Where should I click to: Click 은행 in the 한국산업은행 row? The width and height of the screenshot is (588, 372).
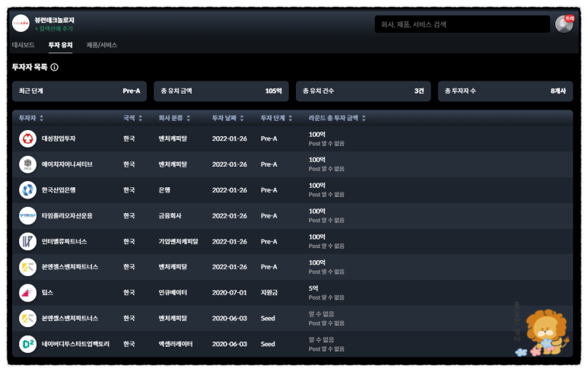pos(164,190)
